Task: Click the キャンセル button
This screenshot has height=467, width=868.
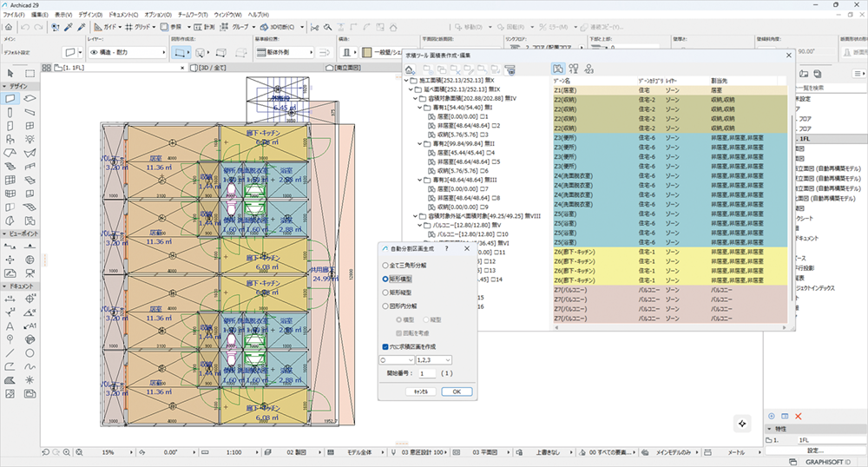Action: pos(421,391)
